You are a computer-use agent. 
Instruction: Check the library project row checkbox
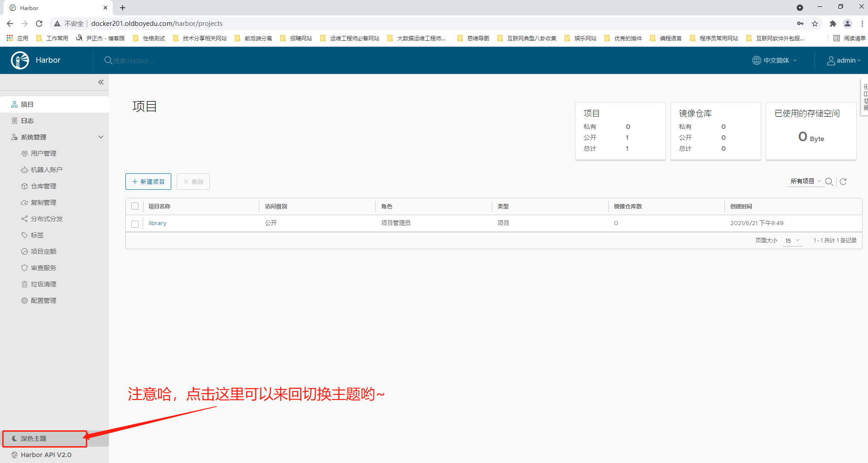click(135, 224)
